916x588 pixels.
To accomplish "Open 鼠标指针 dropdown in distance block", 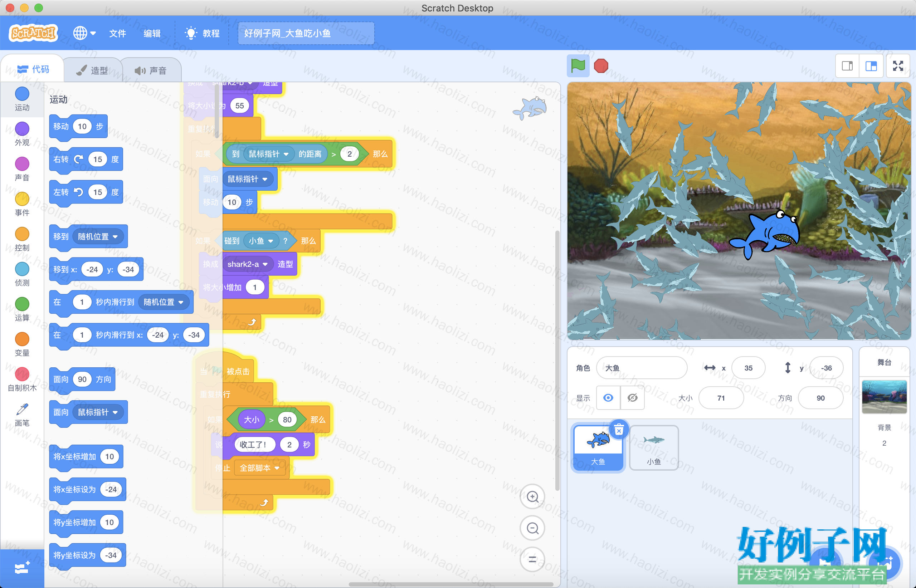I will [x=268, y=154].
